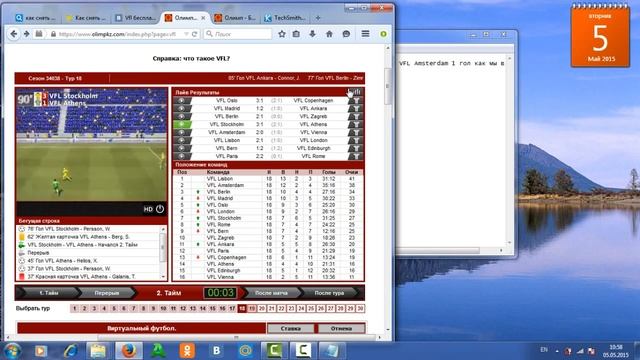Screen dimensions: 640x360
Task: Open Windows Media Player on taskbar
Action: click(40, 351)
